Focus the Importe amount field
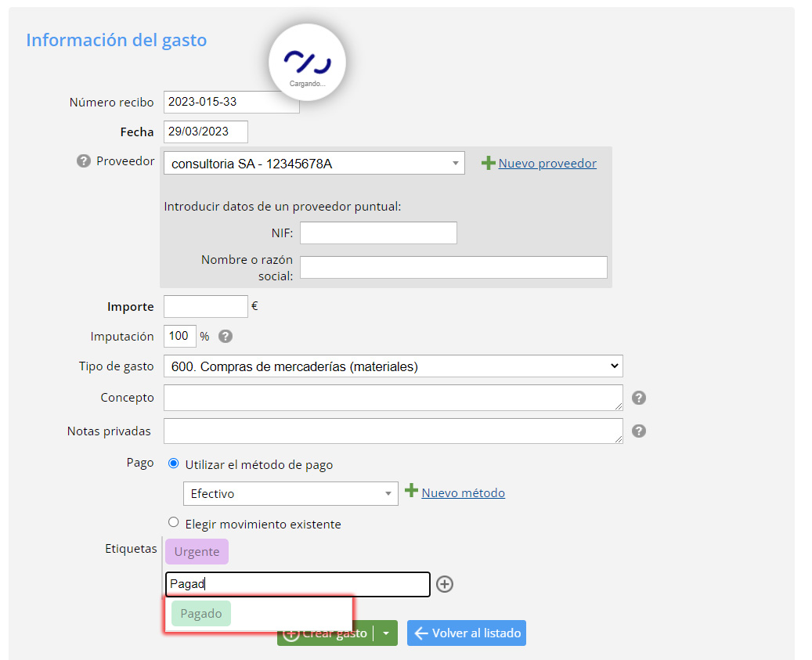 coord(206,306)
